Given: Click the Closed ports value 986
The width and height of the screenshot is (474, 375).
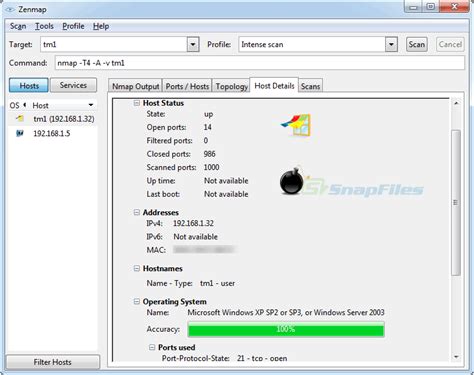Looking at the screenshot, I should point(209,154).
